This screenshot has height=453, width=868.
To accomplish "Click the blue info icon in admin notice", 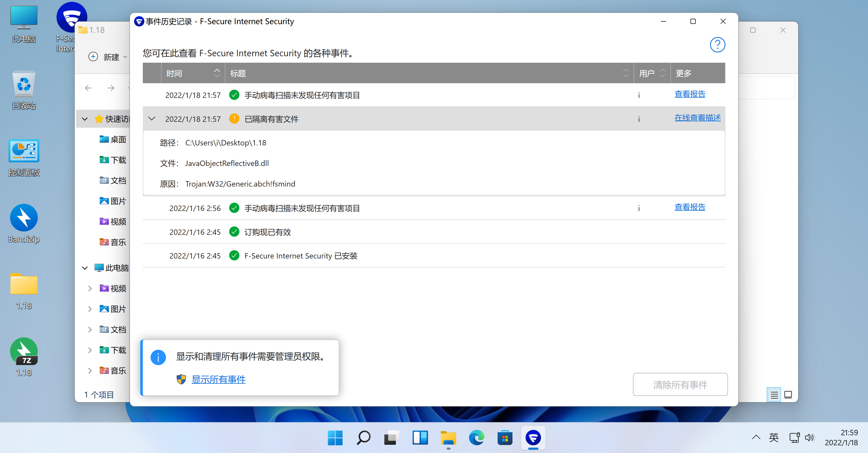I will coord(158,357).
